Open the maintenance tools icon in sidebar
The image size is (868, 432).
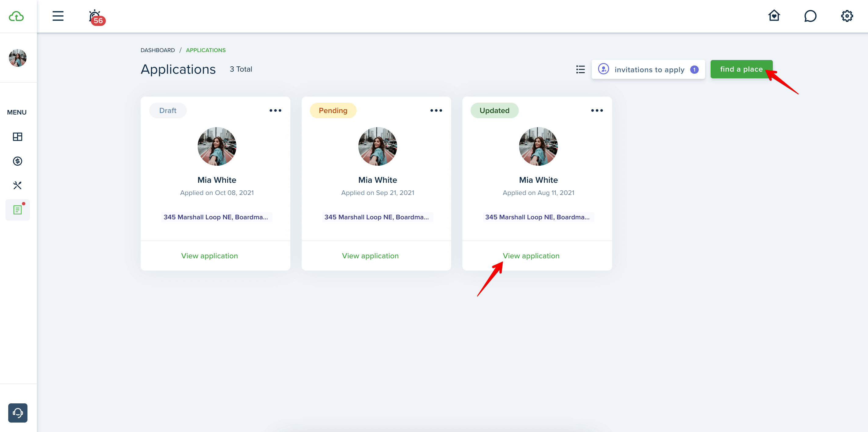[17, 185]
